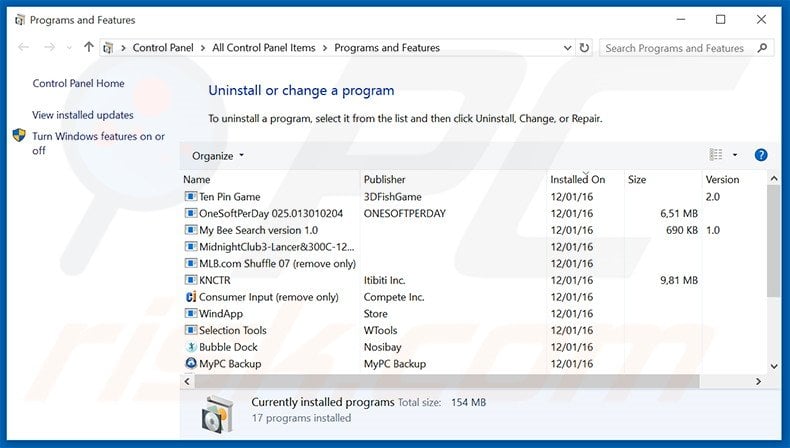Screen dimensions: 790x448
Task: Click the Ten Pin Game program icon
Action: pyautogui.click(x=190, y=197)
